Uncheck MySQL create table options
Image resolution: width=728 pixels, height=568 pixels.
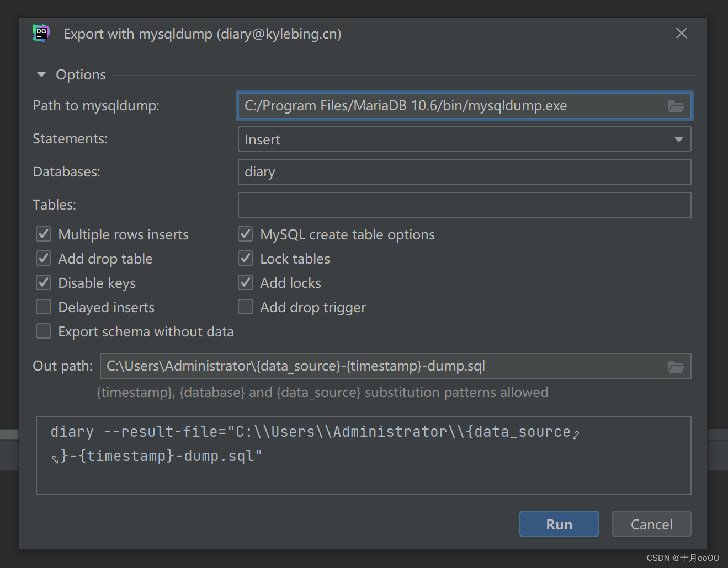point(246,234)
